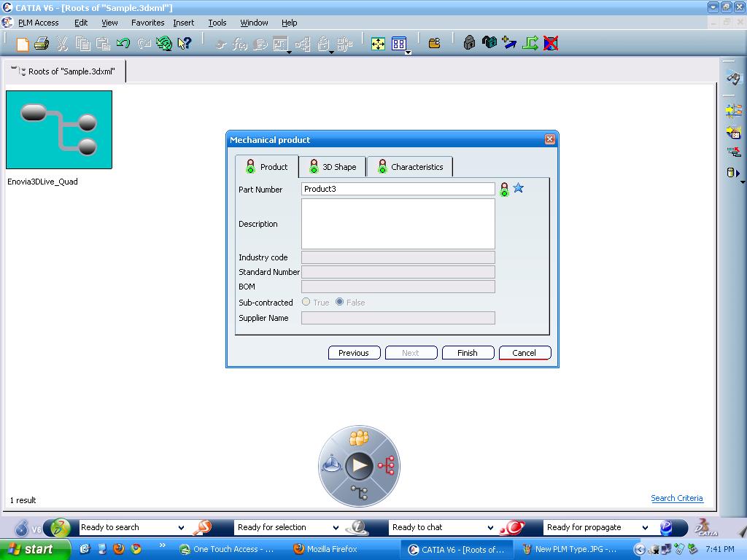Switch to the Characteristics tab
The image size is (747, 560).
[x=410, y=167]
